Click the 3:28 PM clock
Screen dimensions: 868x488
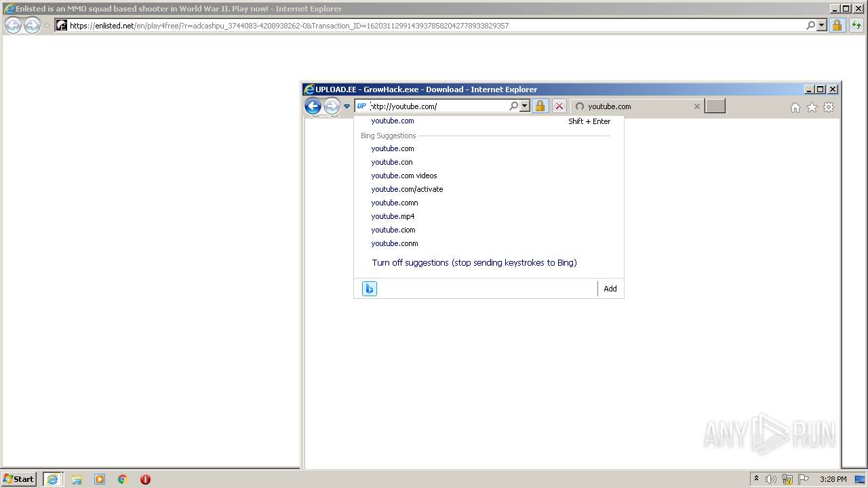pyautogui.click(x=833, y=479)
